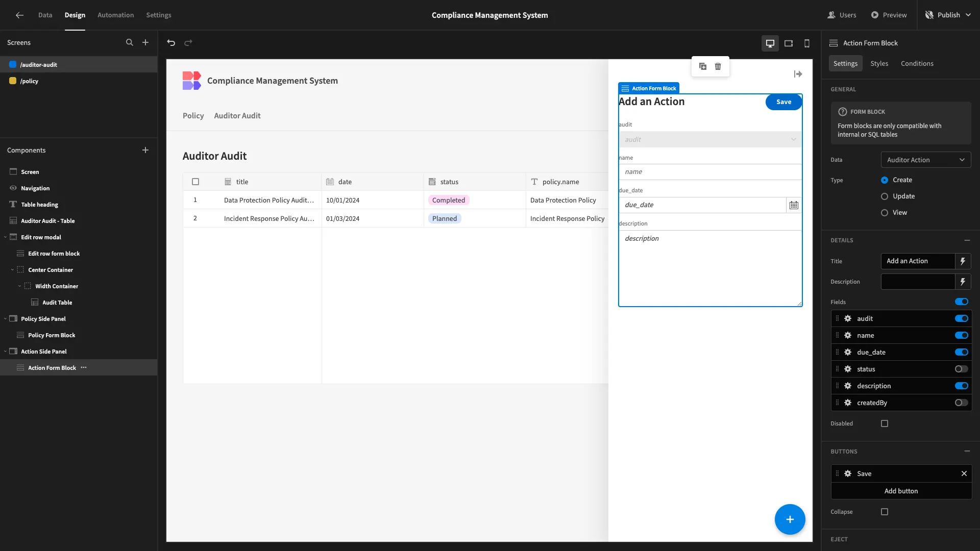Screen dimensions: 980x551
Task: Tick the table header select-all checkbox
Action: [195, 182]
